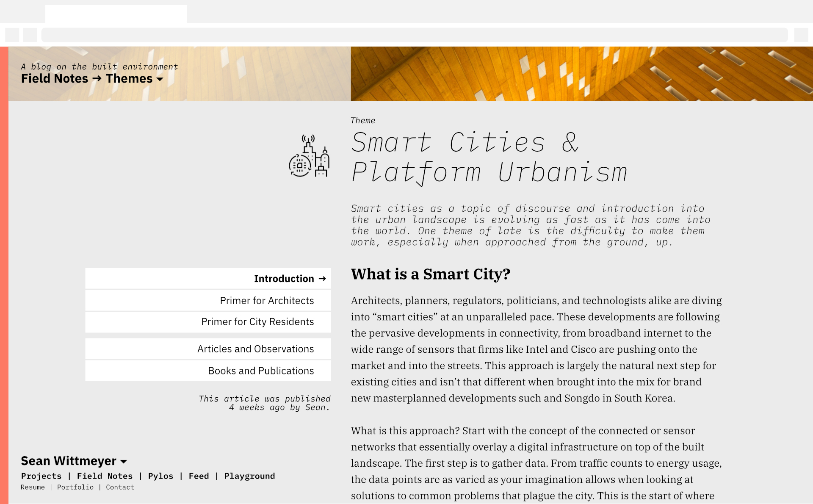Open the Resume link
The image size is (813, 504).
click(x=33, y=487)
